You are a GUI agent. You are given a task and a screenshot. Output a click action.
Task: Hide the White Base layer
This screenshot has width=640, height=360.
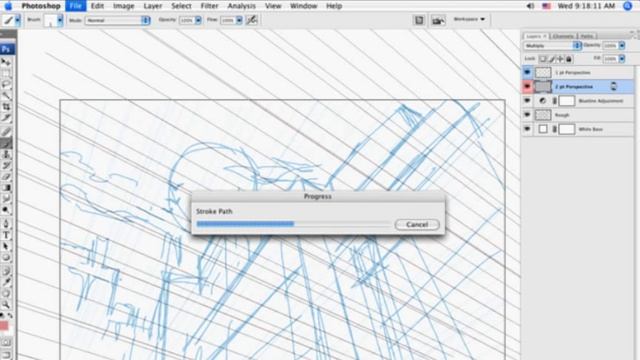pos(527,129)
